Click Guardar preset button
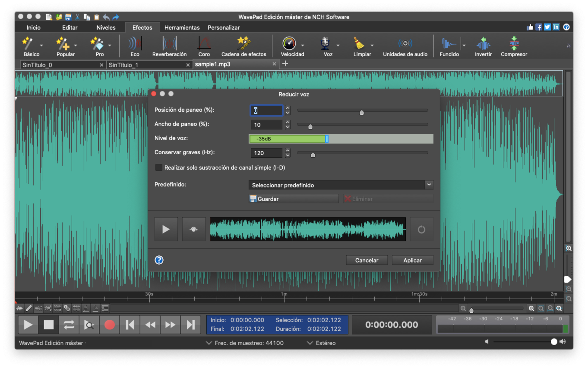 (x=294, y=199)
